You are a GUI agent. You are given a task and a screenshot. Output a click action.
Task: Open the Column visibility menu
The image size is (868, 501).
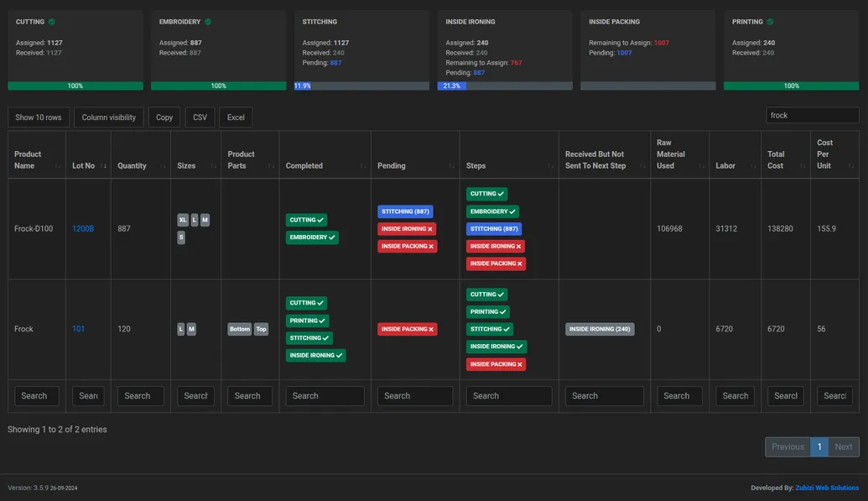click(x=108, y=117)
